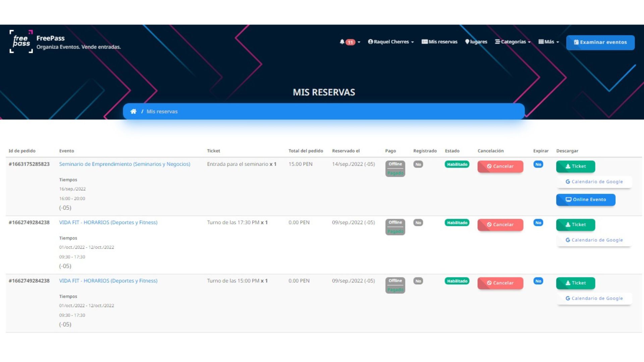Open the Online Evento screen icon button
The width and height of the screenshot is (644, 362).
(569, 199)
